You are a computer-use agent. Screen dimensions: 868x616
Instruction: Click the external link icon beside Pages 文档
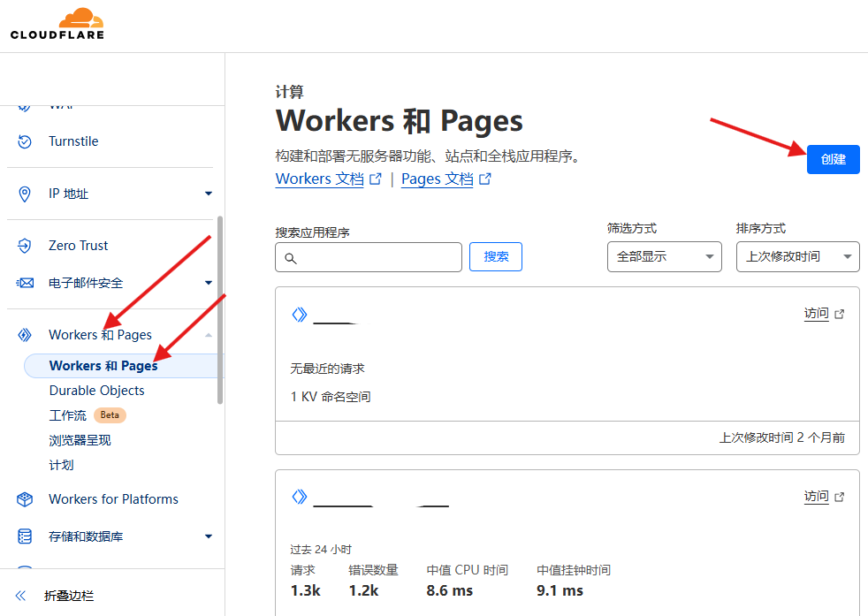(485, 179)
